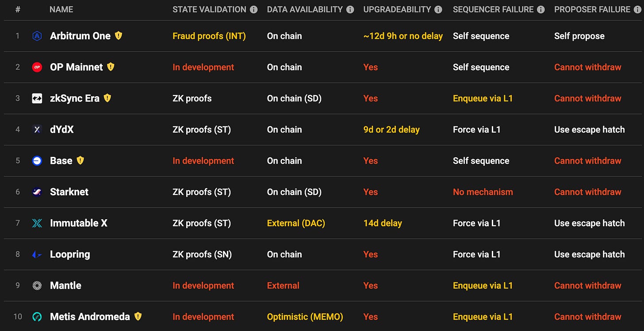Click 'External (DAC)' in Immutable X row
Image resolution: width=644 pixels, height=331 pixels.
pos(296,223)
